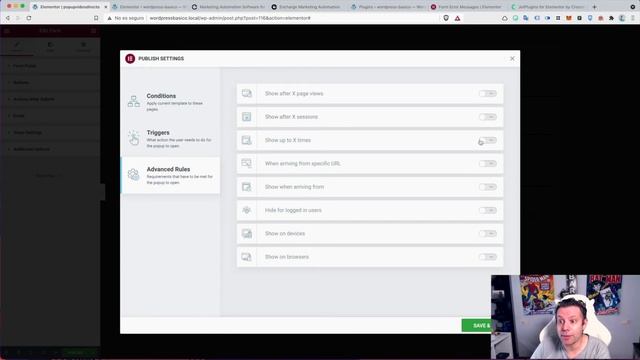The image size is (640, 360).
Task: Turn on 'Show up to X times' switch
Action: point(488,140)
